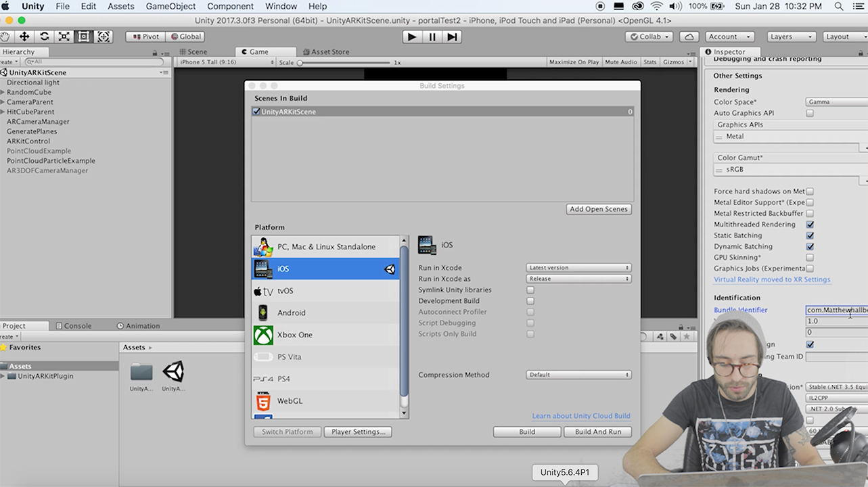Screen dimensions: 868x487
Task: Select the iOS platform row
Action: click(x=325, y=269)
